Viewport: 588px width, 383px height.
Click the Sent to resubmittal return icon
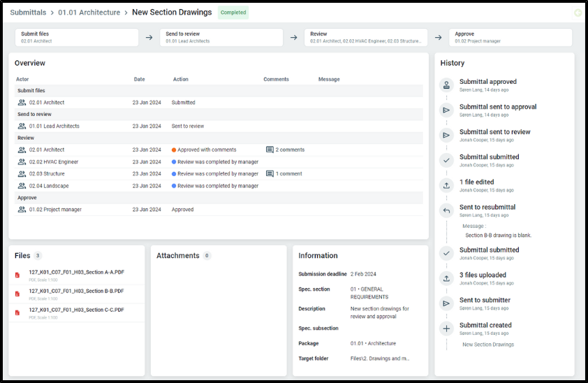447,210
